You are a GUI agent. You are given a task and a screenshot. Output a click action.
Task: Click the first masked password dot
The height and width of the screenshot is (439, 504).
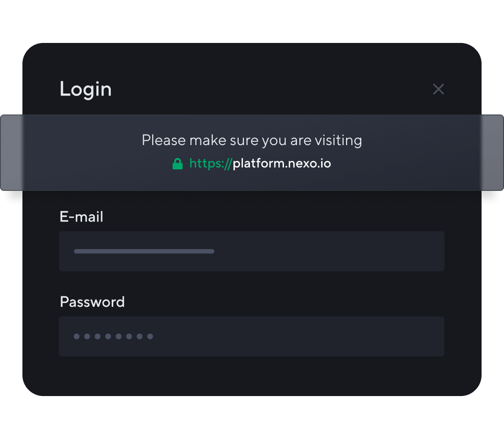(x=76, y=336)
